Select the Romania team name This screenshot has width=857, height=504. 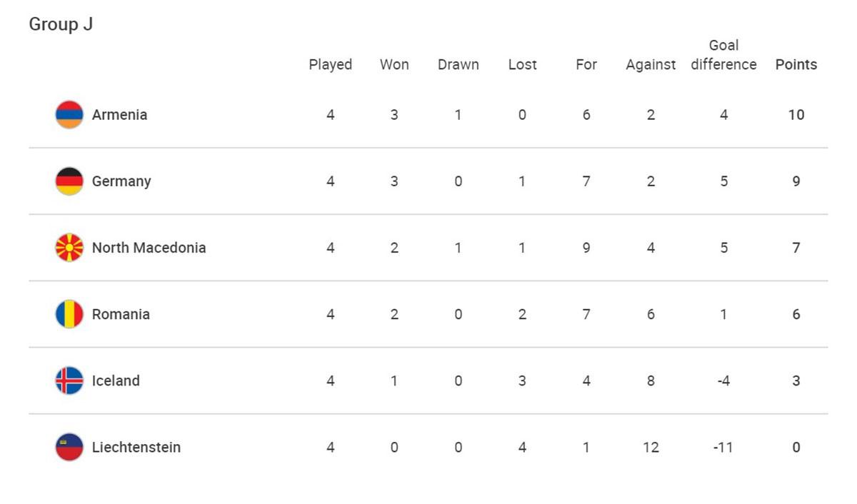[x=121, y=314]
